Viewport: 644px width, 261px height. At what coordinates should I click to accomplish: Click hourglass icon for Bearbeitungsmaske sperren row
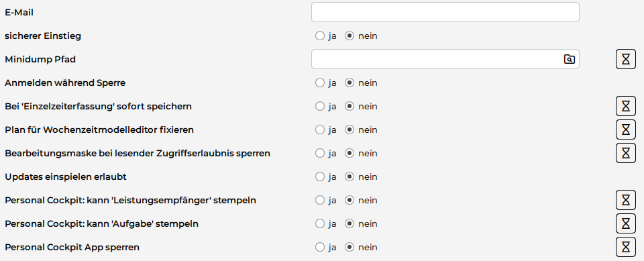(x=625, y=153)
